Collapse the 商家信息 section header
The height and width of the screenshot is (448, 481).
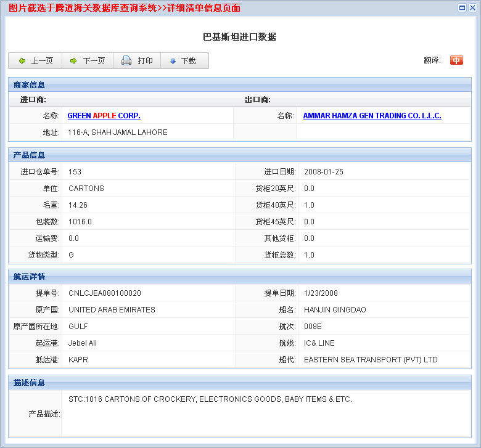[x=30, y=85]
